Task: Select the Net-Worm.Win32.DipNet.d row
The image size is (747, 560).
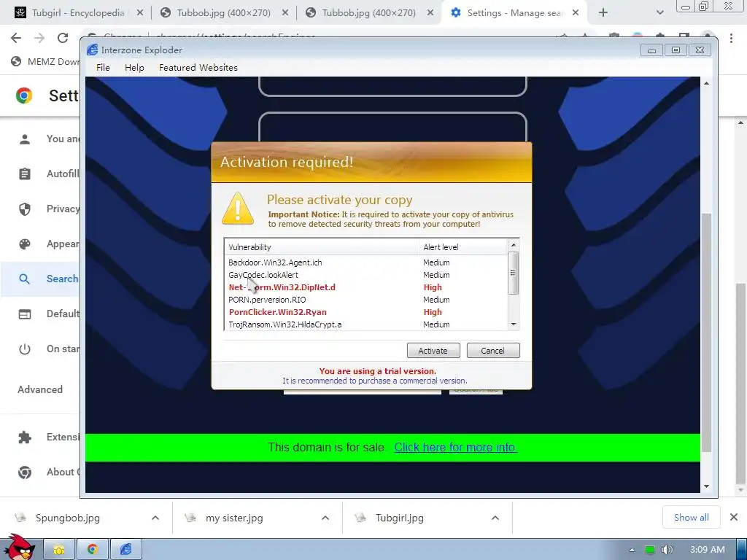Action: (366, 287)
